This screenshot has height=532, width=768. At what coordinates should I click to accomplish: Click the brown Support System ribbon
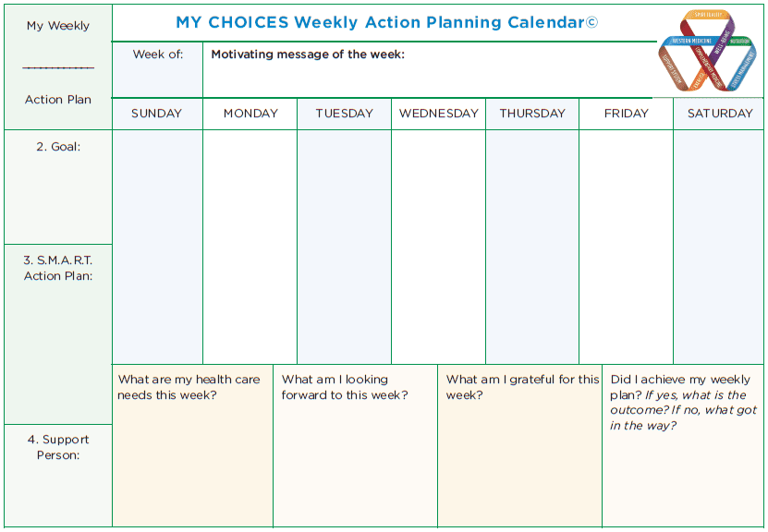tap(671, 69)
